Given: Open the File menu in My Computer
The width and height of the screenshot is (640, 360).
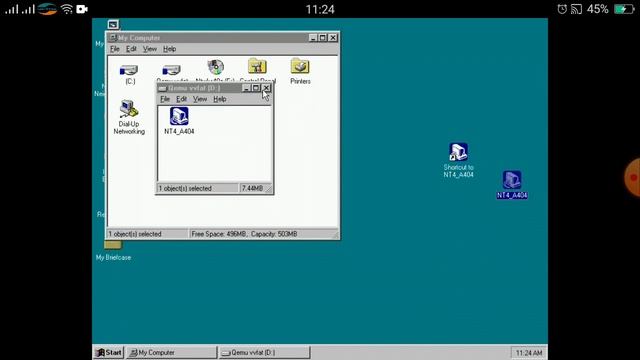Looking at the screenshot, I should 115,49.
